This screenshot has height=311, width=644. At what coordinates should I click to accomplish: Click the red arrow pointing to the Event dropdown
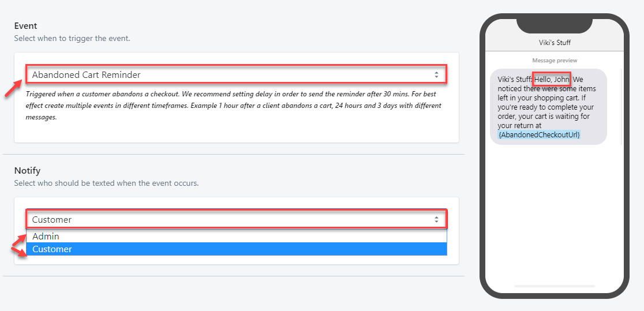(13, 88)
